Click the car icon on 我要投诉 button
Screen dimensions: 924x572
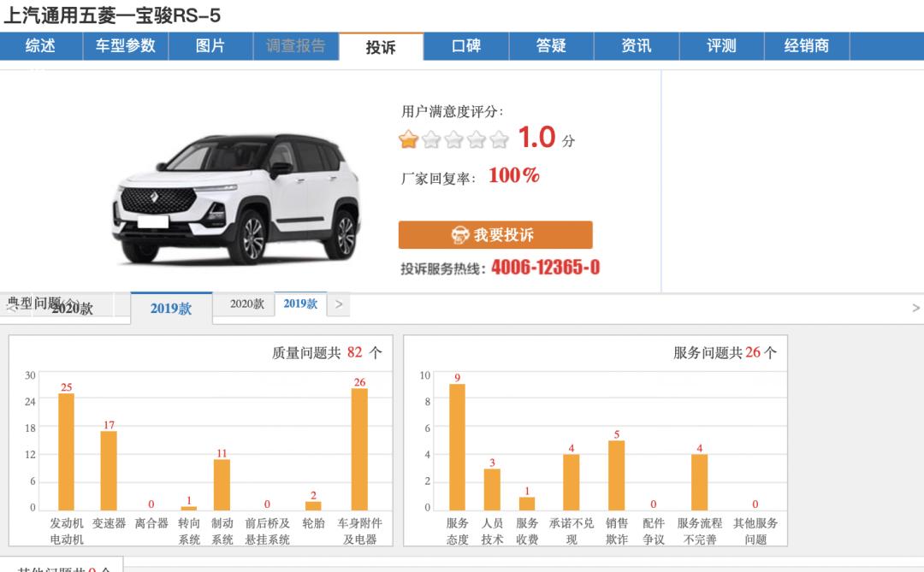[x=460, y=234]
